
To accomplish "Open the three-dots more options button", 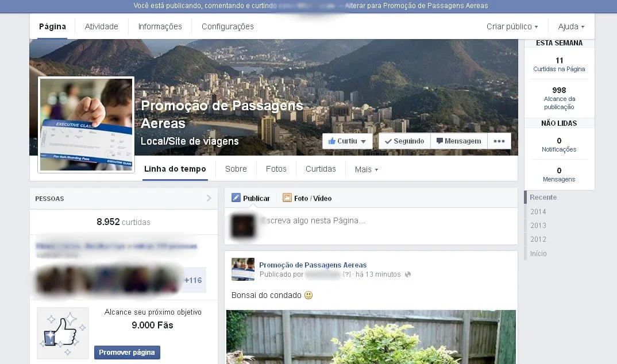I will (x=499, y=141).
